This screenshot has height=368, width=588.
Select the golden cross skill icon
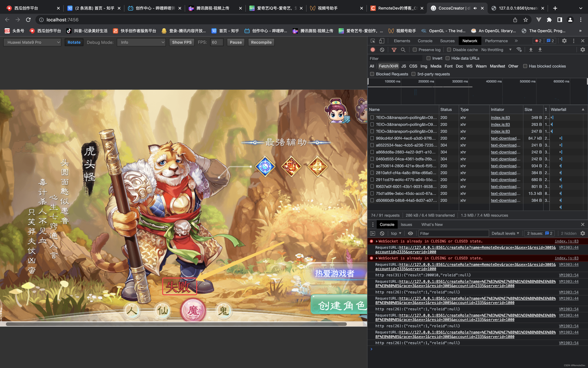318,167
